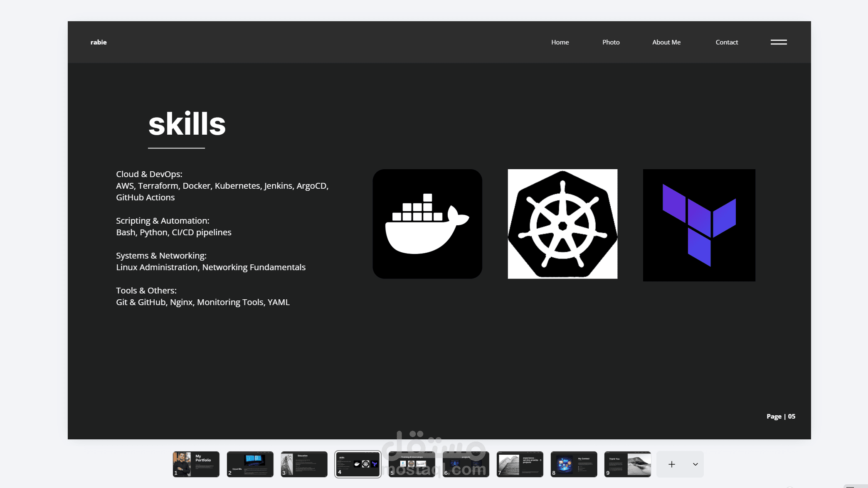868x488 pixels.
Task: Open page 2 About Me thumbnail
Action: 250,464
